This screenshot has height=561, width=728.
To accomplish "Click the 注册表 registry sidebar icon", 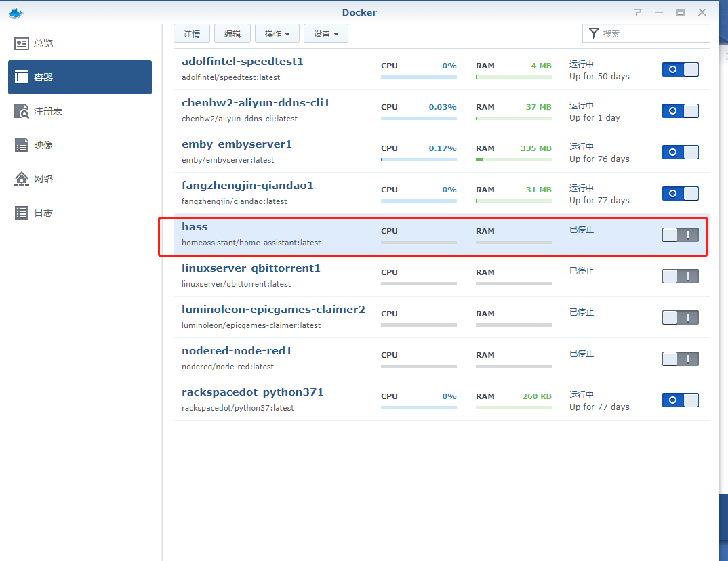I will (x=22, y=111).
